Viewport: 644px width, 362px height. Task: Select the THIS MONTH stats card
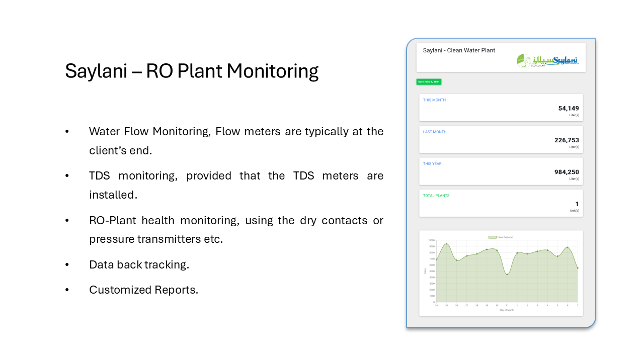[501, 108]
